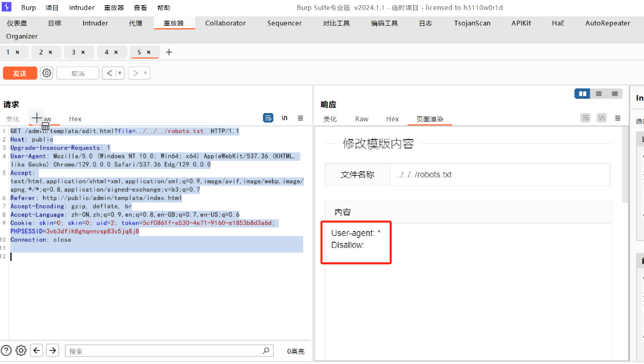The width and height of the screenshot is (644, 364).
Task: Switch response view to Raw tab
Action: [x=362, y=119]
